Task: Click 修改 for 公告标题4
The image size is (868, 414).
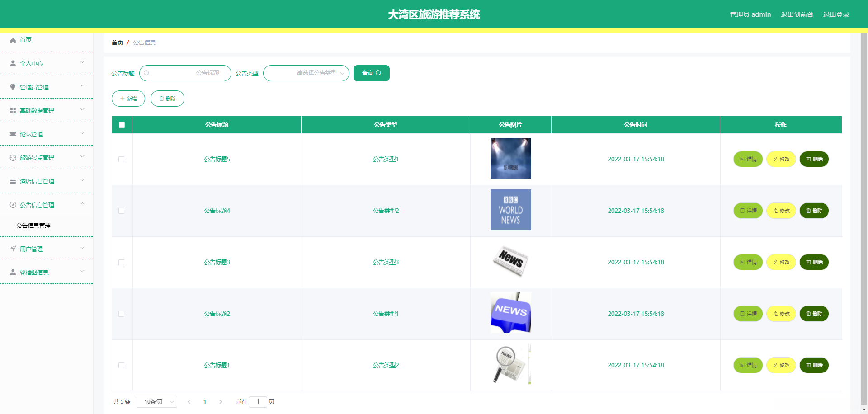Action: point(781,211)
